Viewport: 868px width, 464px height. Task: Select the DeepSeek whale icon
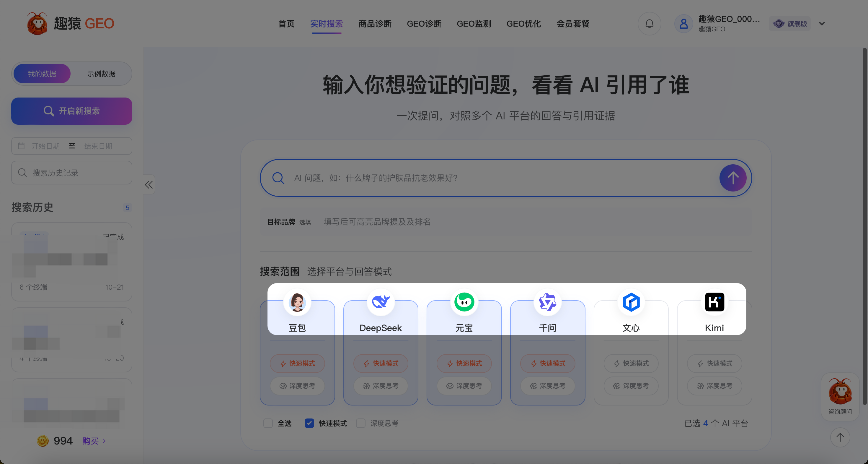click(x=381, y=302)
